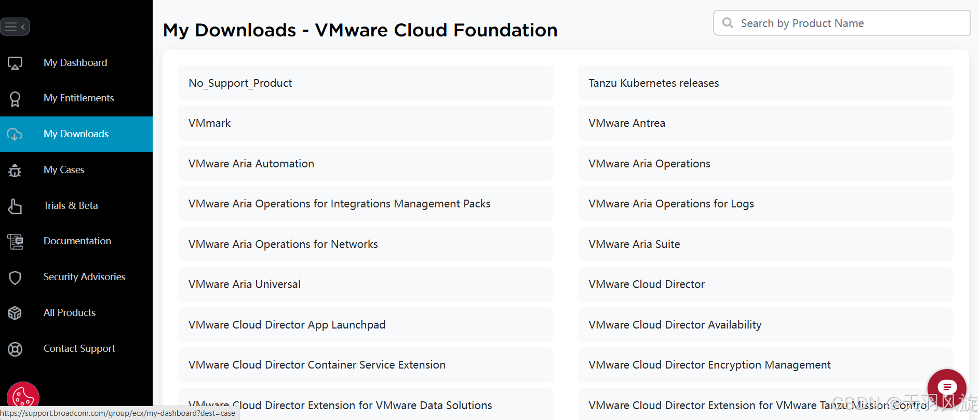Focus the Search by Product Name field
This screenshot has height=420, width=980.
(x=841, y=23)
